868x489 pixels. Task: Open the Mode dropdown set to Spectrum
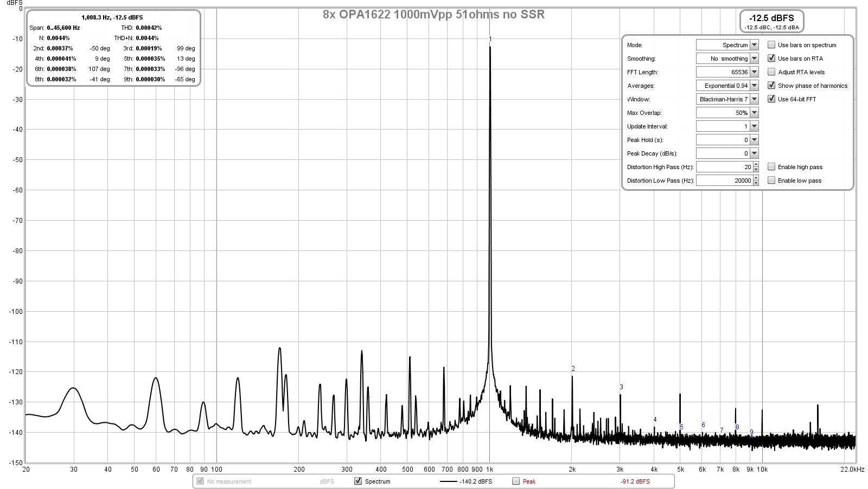coord(727,45)
